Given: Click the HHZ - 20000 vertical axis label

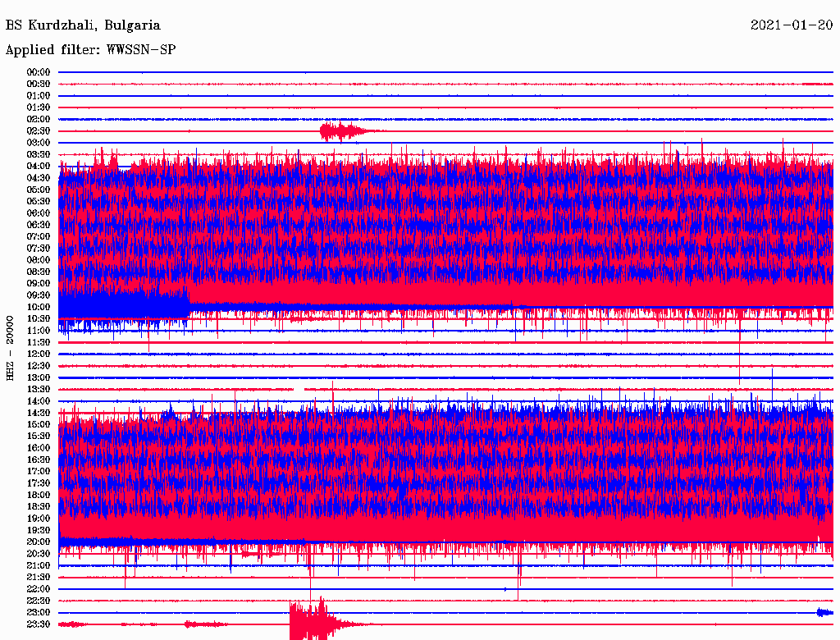Looking at the screenshot, I should (x=11, y=347).
